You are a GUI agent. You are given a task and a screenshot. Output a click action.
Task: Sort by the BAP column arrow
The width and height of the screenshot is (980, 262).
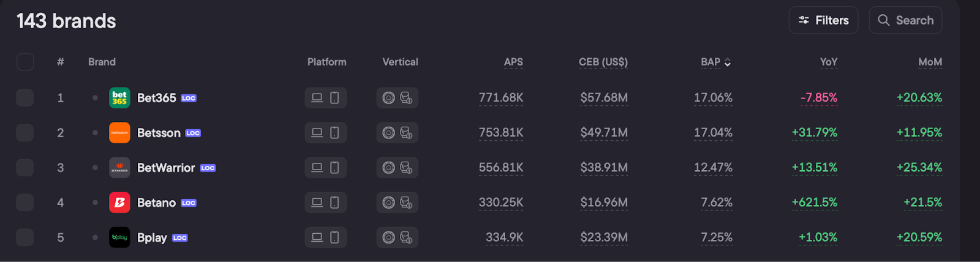coord(728,62)
